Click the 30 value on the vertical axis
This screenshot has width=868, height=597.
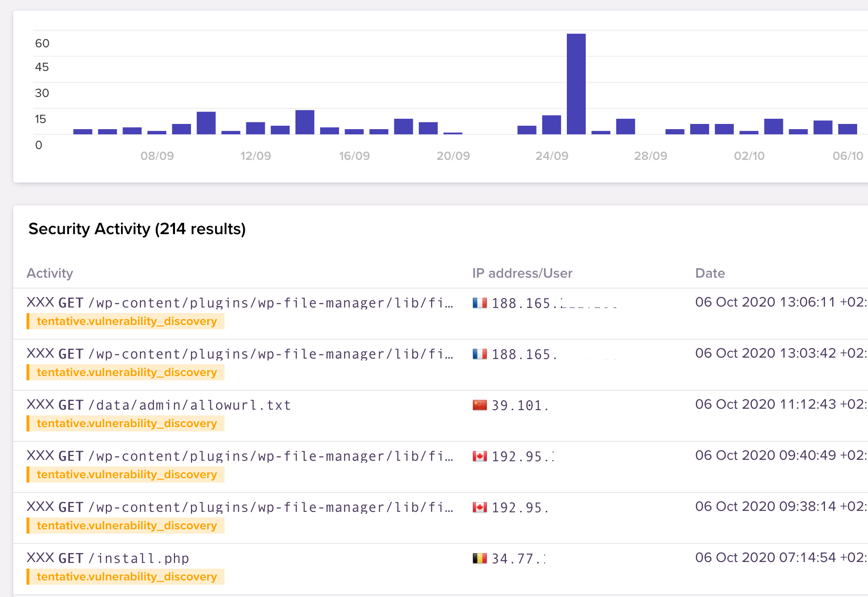[42, 93]
